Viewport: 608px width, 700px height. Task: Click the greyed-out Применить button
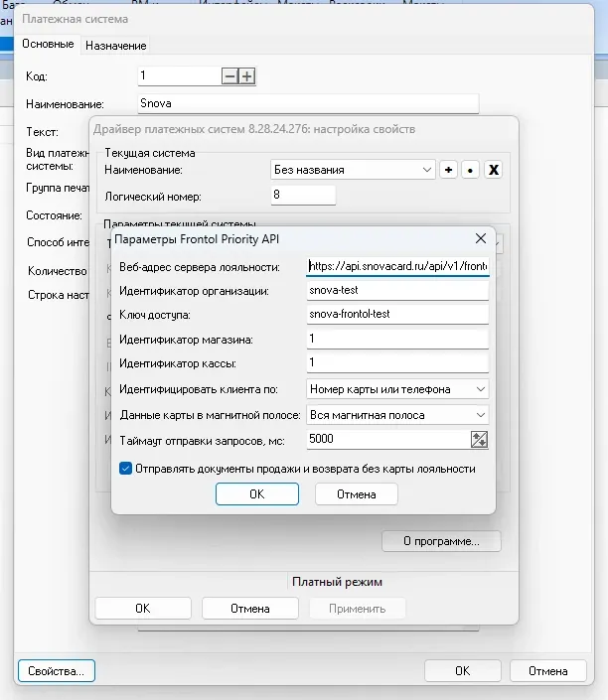[357, 609]
